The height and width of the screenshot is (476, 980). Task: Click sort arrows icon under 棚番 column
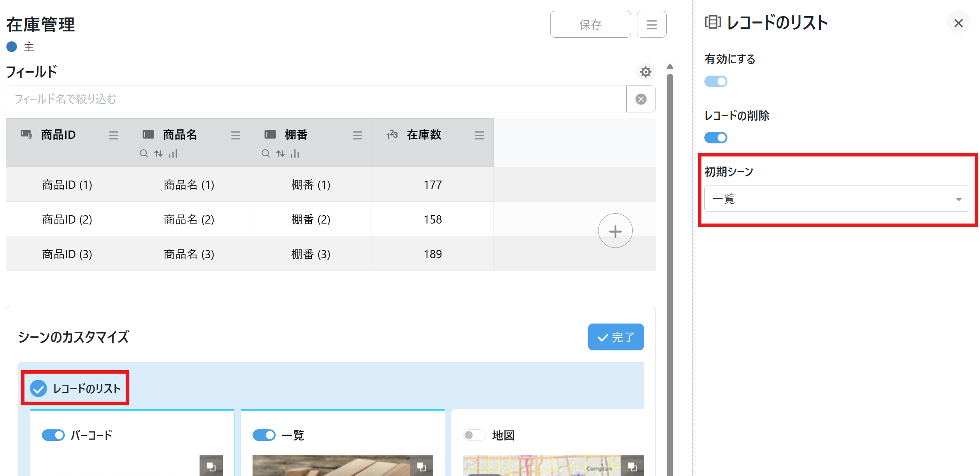[x=281, y=154]
